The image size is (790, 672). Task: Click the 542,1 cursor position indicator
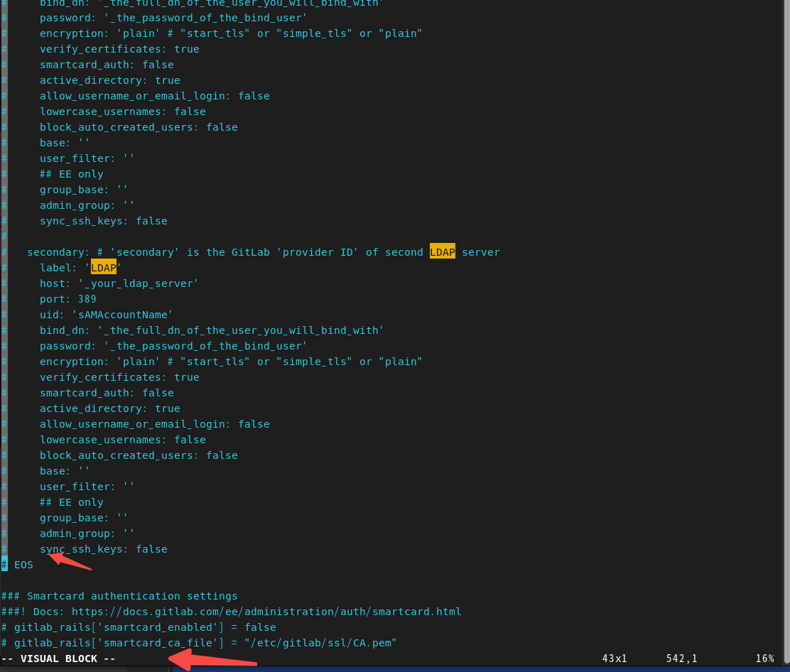tap(681, 658)
